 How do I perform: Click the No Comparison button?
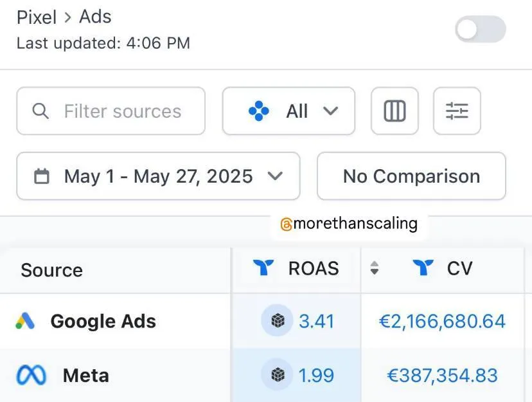[412, 176]
